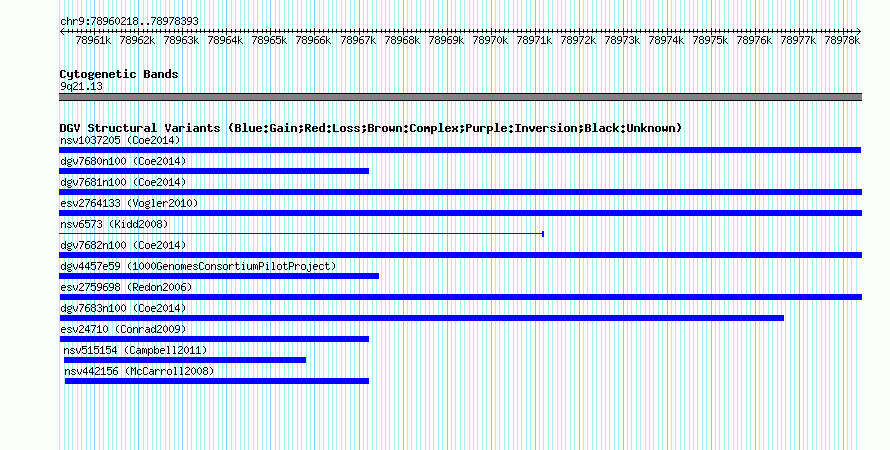Click the Cytogenetic Bands track title
This screenshot has width=890, height=450.
[x=119, y=74]
